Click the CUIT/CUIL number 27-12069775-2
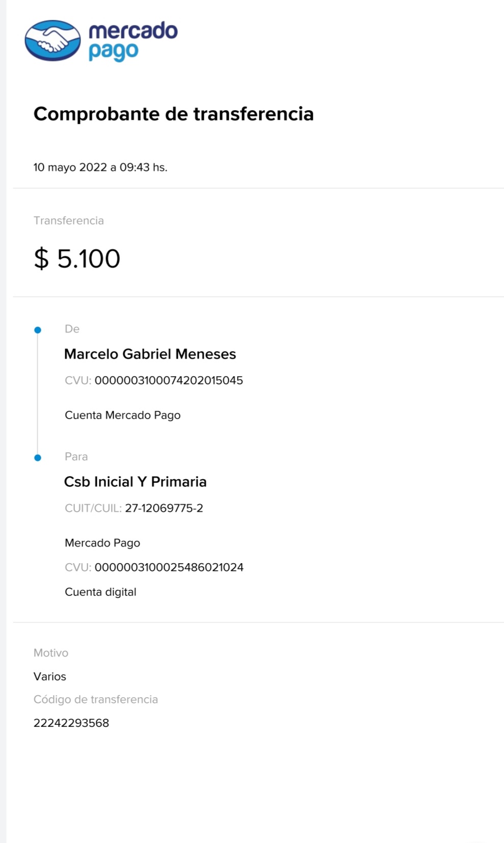504x843 pixels. click(164, 508)
